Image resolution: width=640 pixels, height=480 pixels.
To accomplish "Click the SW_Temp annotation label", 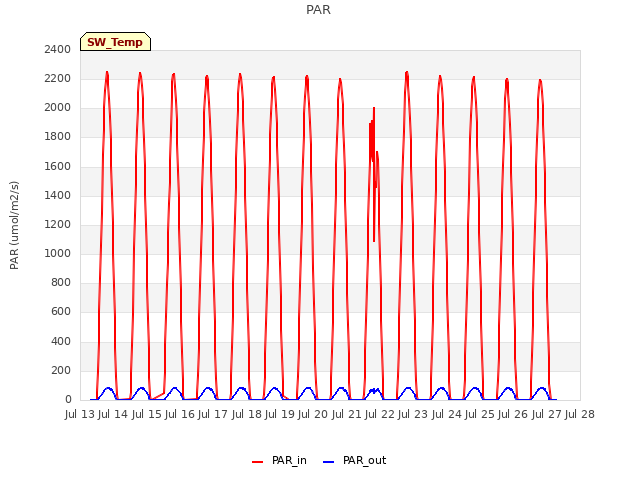I will 115,42.
